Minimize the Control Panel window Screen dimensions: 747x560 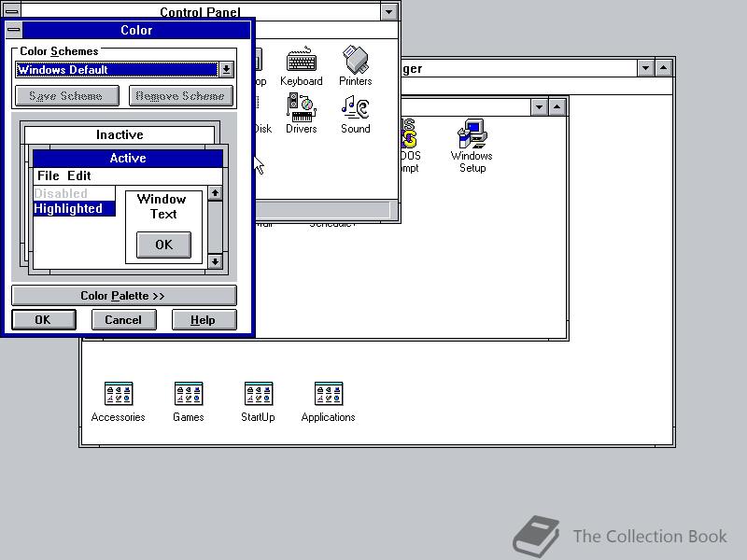389,11
